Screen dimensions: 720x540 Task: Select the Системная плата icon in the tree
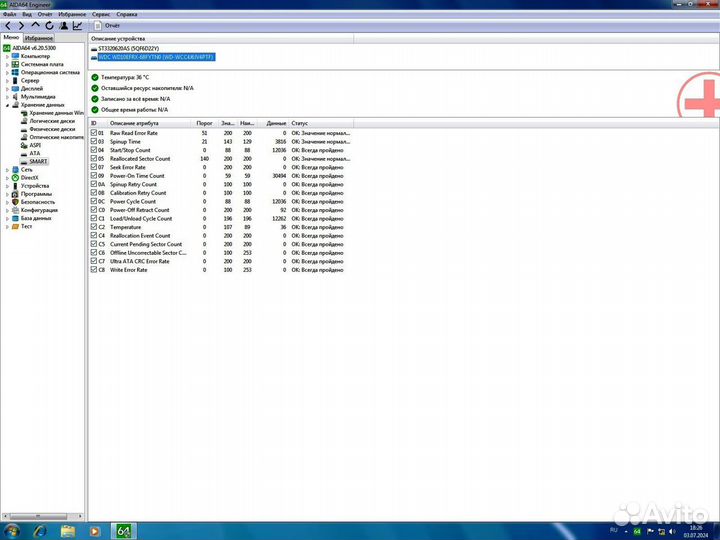click(15, 64)
